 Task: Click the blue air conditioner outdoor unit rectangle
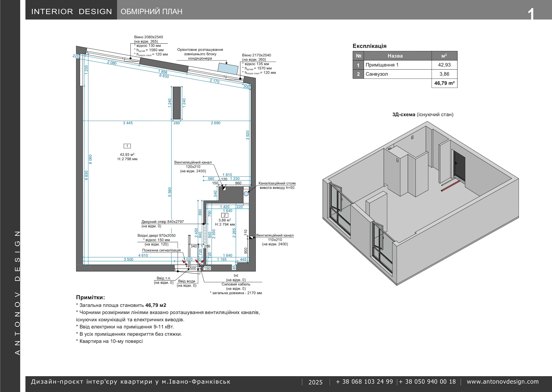[228, 68]
